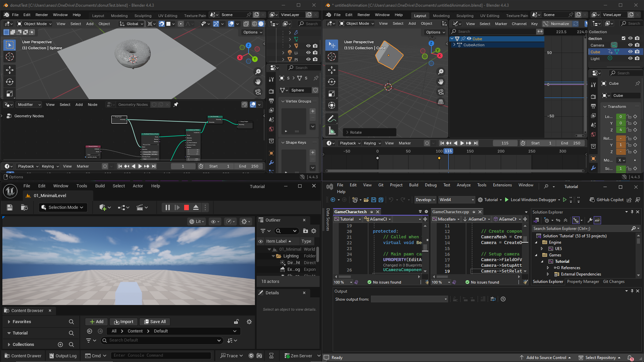Select the Move tool in donutTest Blender
644x362 pixels.
click(x=10, y=70)
